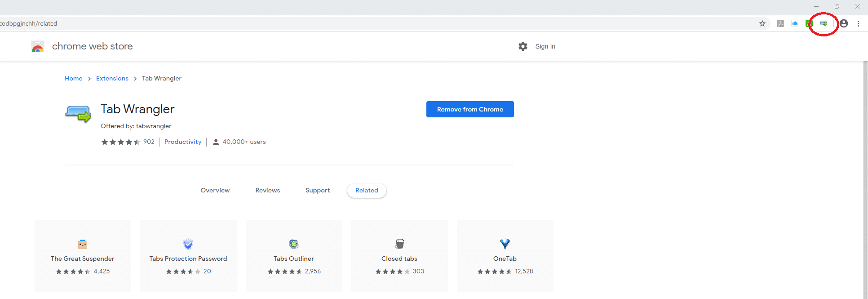Sign in to Chrome Web Store
This screenshot has width=868, height=299.
(x=545, y=46)
